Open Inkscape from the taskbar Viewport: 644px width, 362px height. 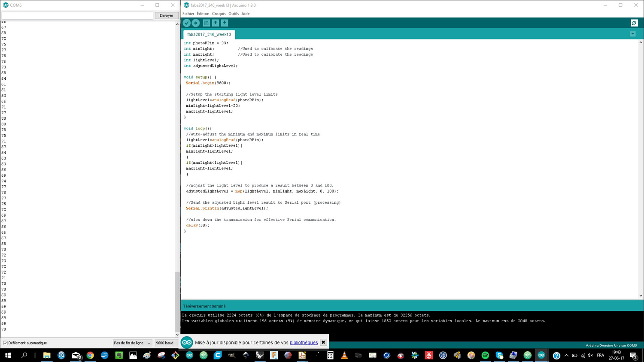click(x=246, y=355)
